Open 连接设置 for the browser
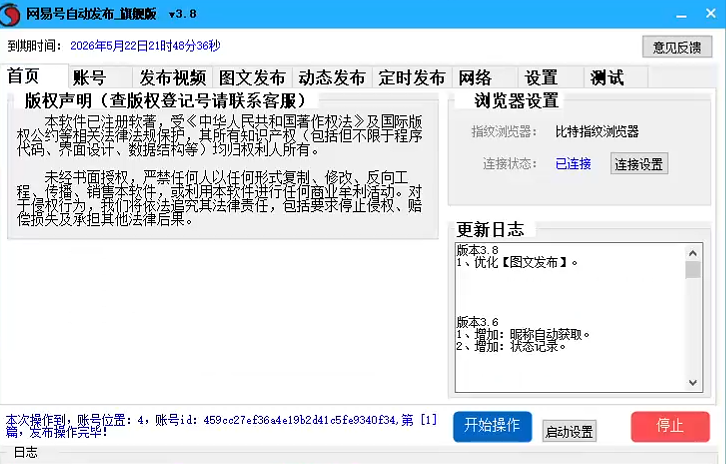This screenshot has width=726, height=464. (639, 163)
